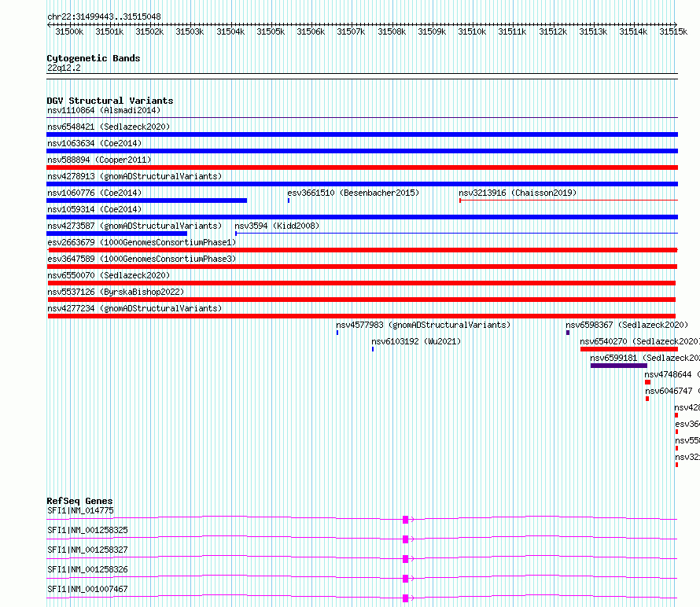This screenshot has height=607, width=700.
Task: Open the nsv5537126 (ByrskaBishop2022) label
Action: pos(115,292)
